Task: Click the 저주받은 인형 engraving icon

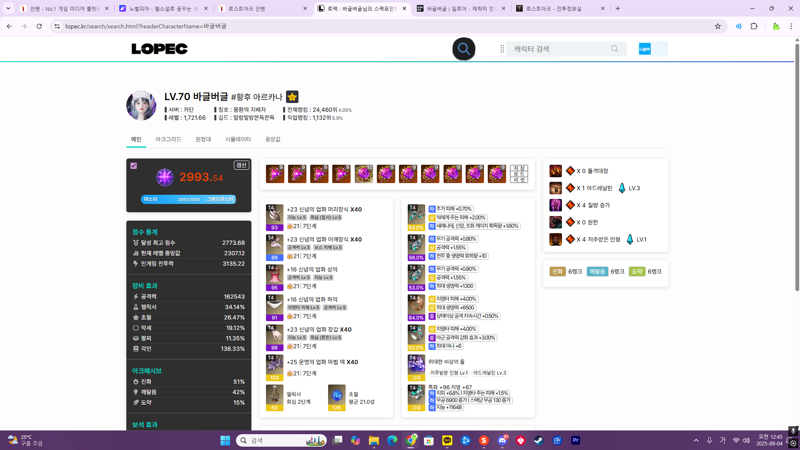Action: [x=555, y=239]
